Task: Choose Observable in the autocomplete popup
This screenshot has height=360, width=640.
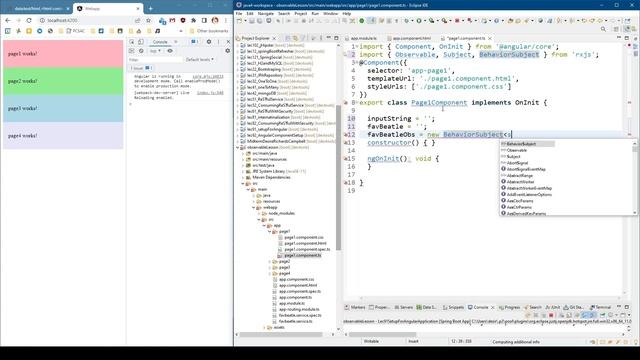Action: coord(517,150)
